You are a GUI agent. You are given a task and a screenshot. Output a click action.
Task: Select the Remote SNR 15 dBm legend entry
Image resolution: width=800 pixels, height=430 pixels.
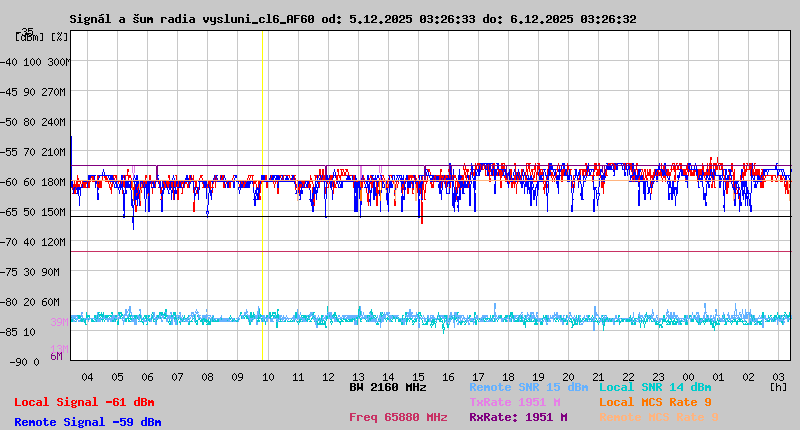[x=528, y=387]
